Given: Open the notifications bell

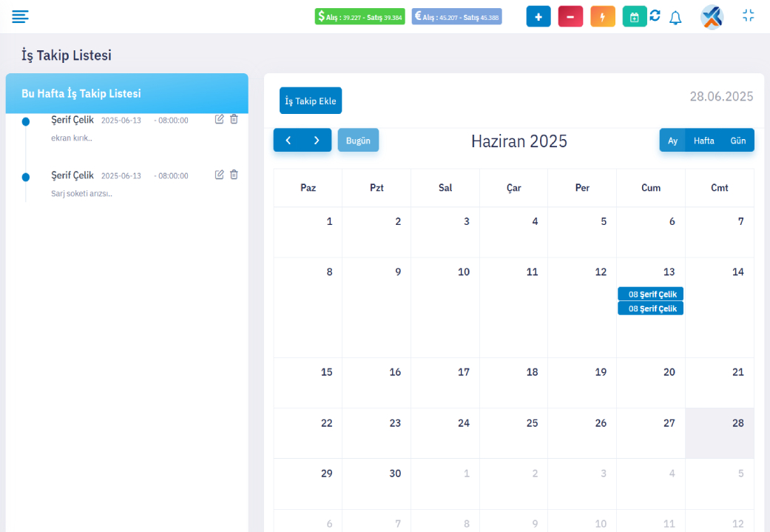Looking at the screenshot, I should pos(675,17).
